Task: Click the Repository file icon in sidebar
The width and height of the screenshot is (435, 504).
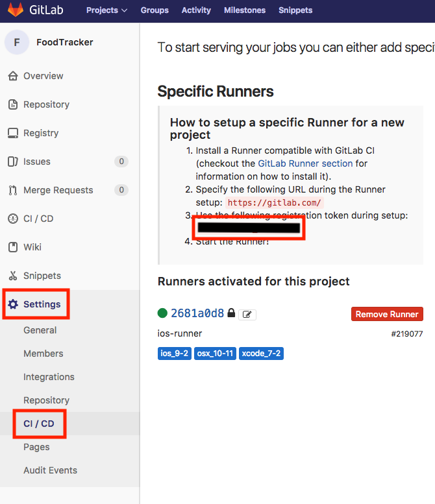Action: (x=13, y=104)
